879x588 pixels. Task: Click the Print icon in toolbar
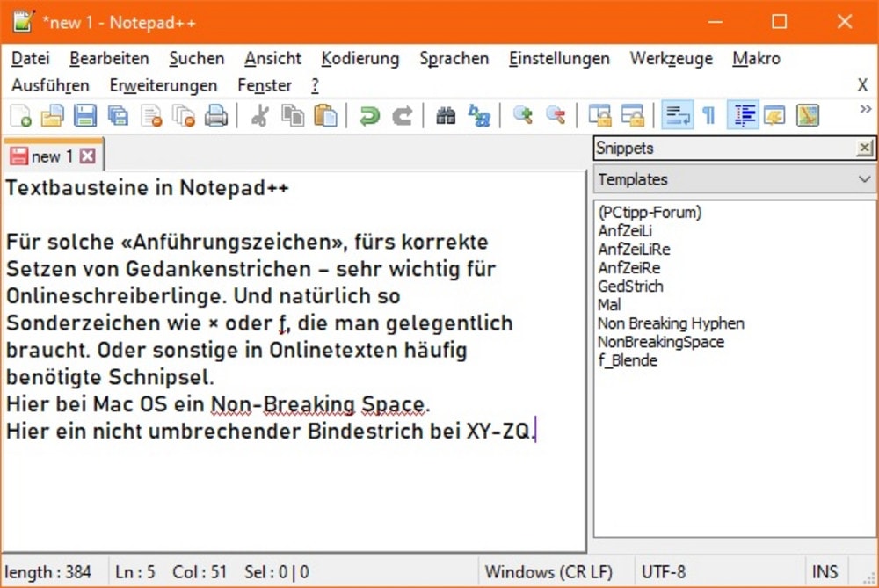[216, 115]
